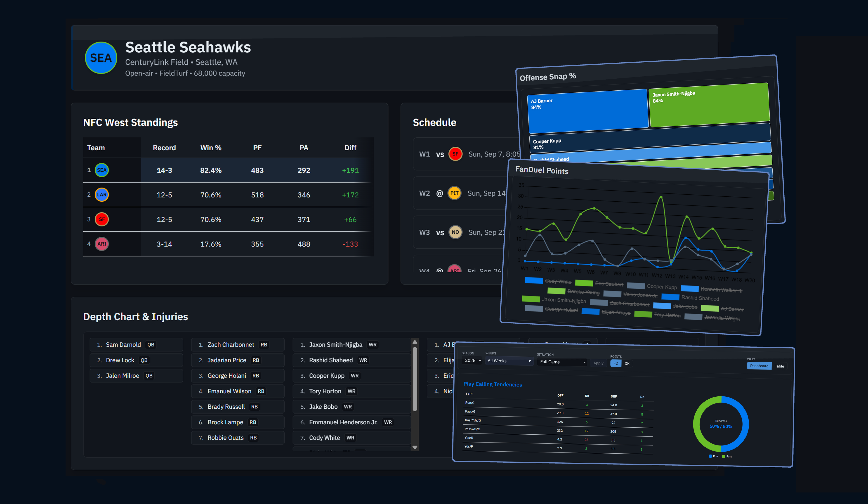This screenshot has height=504, width=868.
Task: Select Emmanuel Henderson Jr. WR row
Action: click(x=352, y=422)
